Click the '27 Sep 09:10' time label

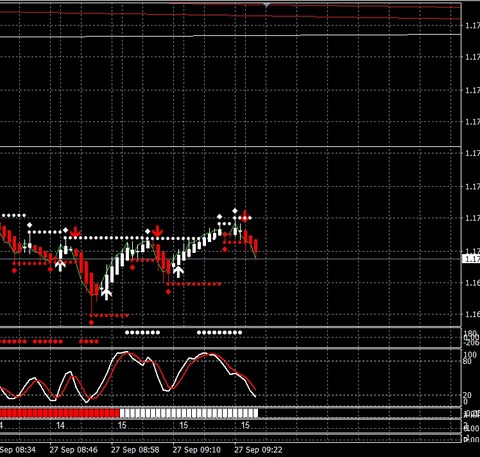pyautogui.click(x=197, y=450)
